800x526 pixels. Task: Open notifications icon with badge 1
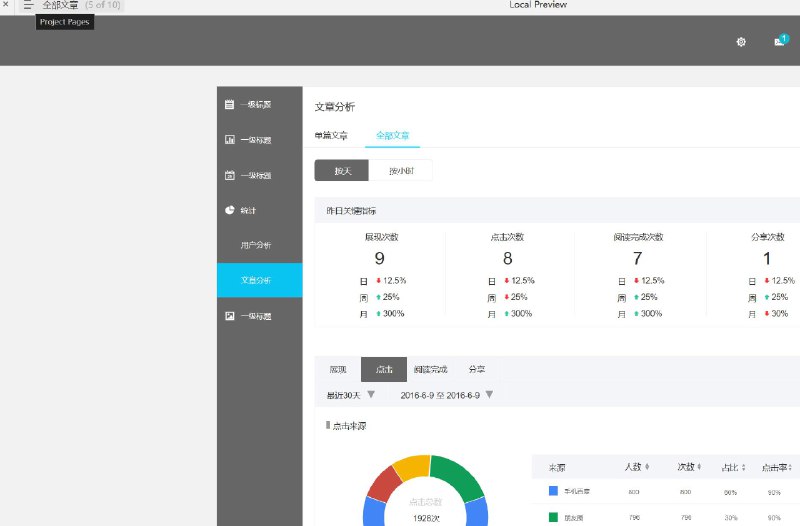click(781, 40)
